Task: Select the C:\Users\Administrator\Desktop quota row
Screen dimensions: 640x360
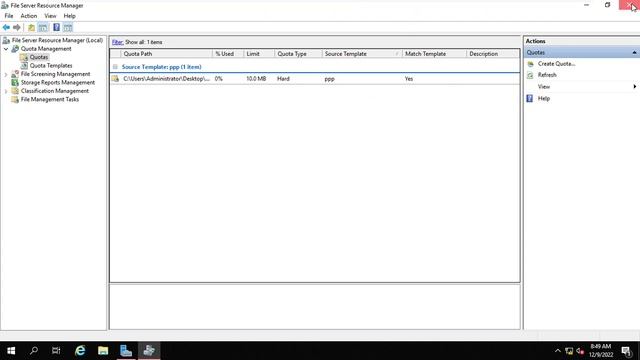Action: [315, 79]
